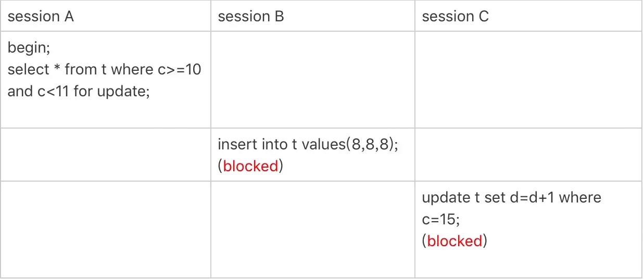Click the red "blocked" under the insert statement
The image size is (644, 279).
(250, 166)
